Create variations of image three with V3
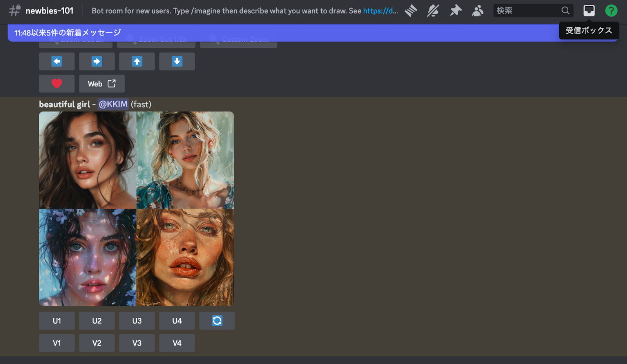The width and height of the screenshot is (627, 364). point(137,343)
